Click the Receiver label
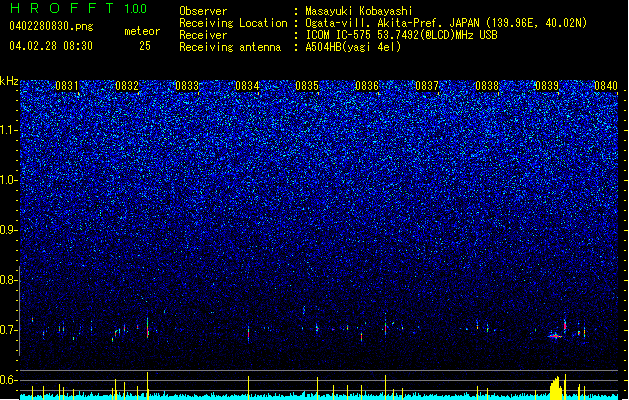The height and width of the screenshot is (400, 629). pyautogui.click(x=203, y=35)
